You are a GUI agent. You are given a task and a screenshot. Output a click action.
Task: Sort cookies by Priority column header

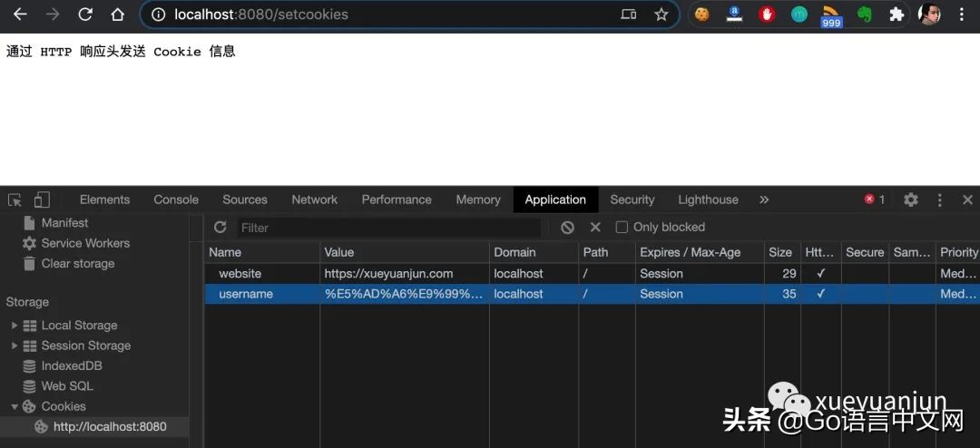957,252
